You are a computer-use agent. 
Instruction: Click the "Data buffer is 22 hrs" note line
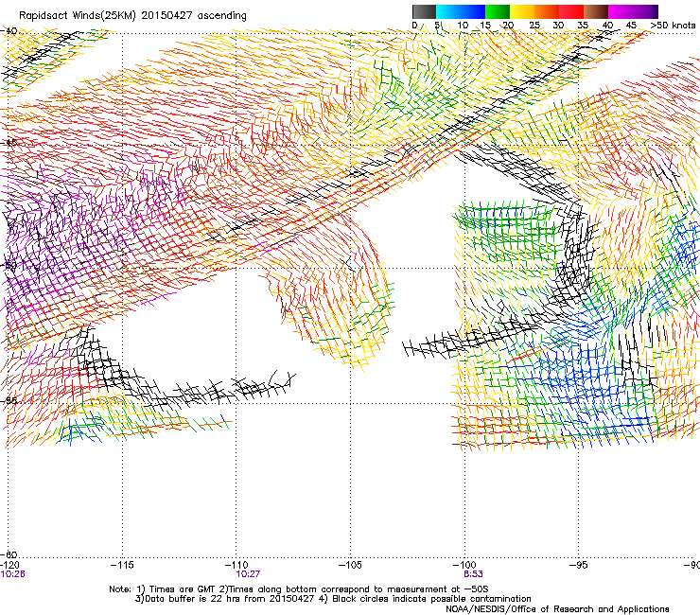[x=333, y=599]
